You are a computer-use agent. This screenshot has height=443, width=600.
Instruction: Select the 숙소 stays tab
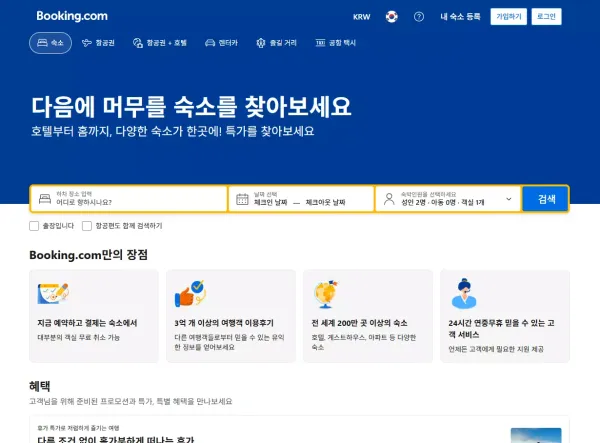pyautogui.click(x=51, y=43)
